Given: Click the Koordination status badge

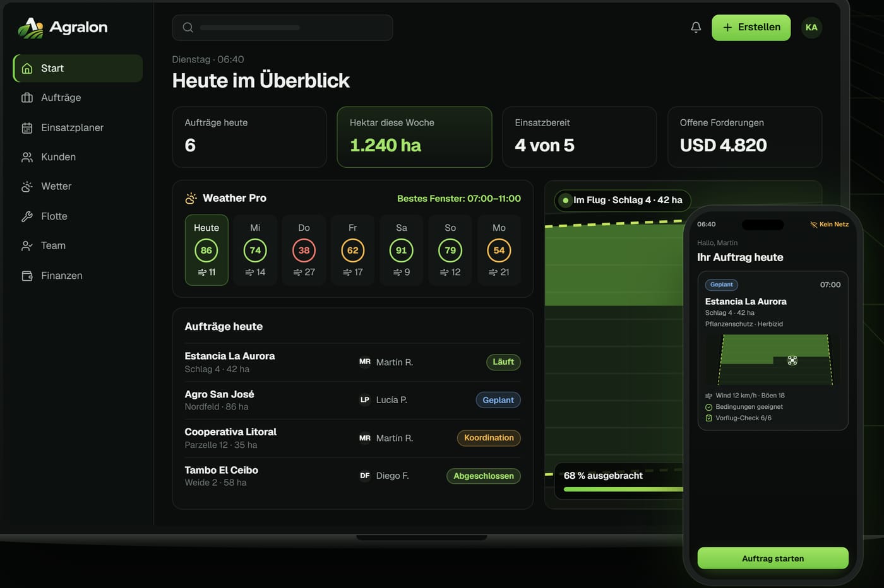Looking at the screenshot, I should click(489, 438).
